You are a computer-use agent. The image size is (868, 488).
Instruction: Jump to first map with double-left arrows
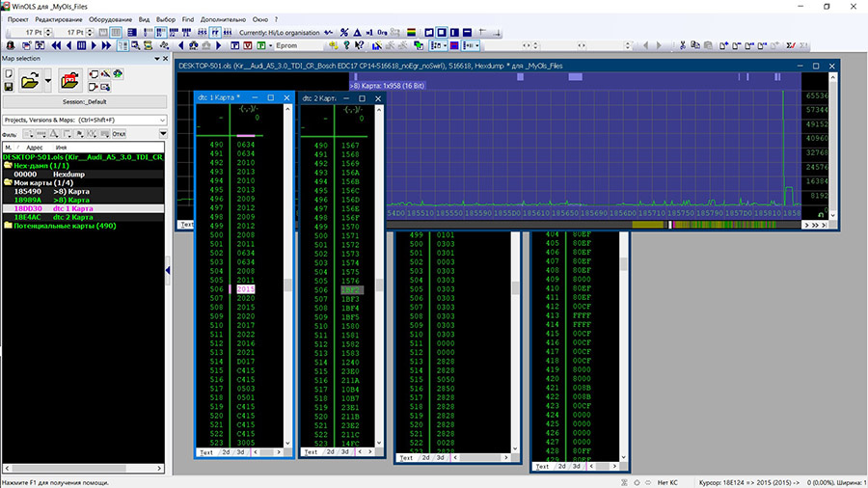[x=56, y=45]
